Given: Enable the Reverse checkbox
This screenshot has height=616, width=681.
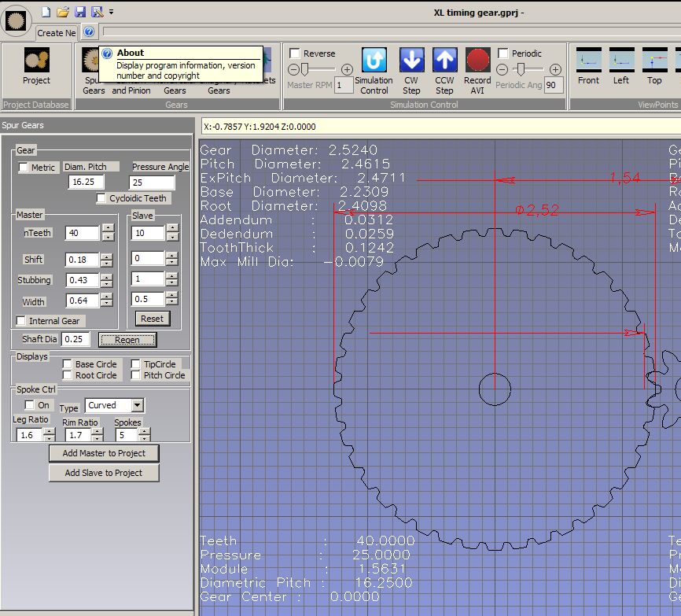Looking at the screenshot, I should [295, 53].
